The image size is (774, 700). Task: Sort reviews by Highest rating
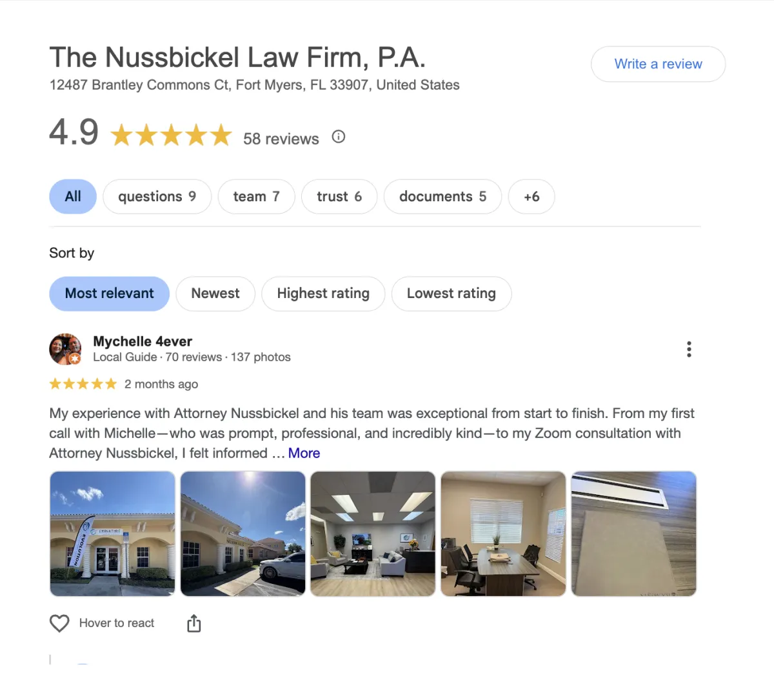click(x=323, y=294)
